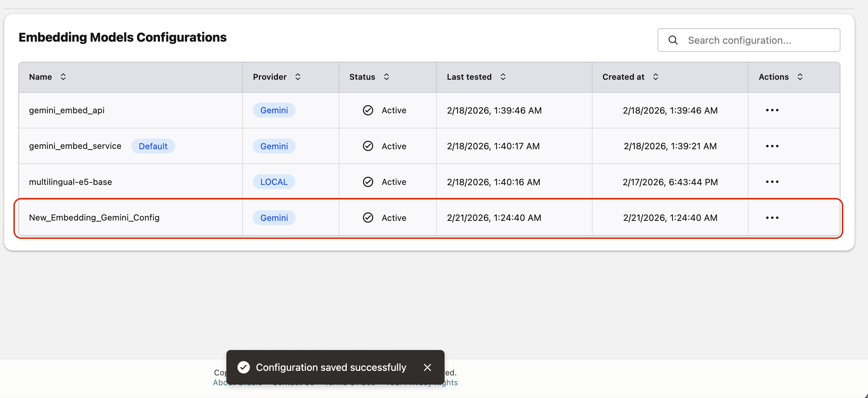Sort table by Name column
868x398 pixels.
63,77
